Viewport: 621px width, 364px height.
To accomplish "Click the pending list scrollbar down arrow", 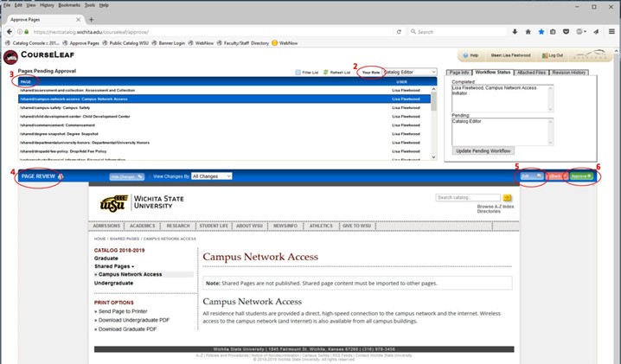I will click(433, 157).
